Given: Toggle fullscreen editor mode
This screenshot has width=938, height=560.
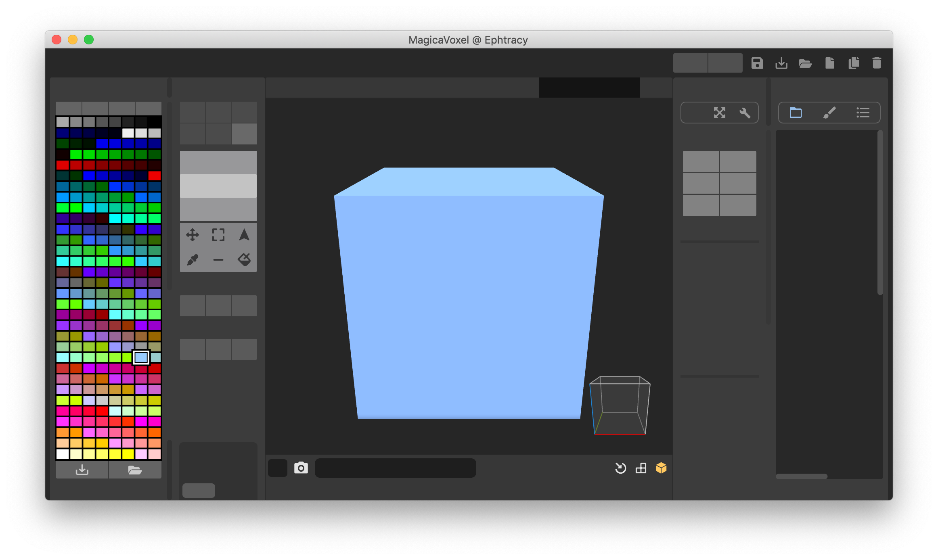Looking at the screenshot, I should coord(720,113).
